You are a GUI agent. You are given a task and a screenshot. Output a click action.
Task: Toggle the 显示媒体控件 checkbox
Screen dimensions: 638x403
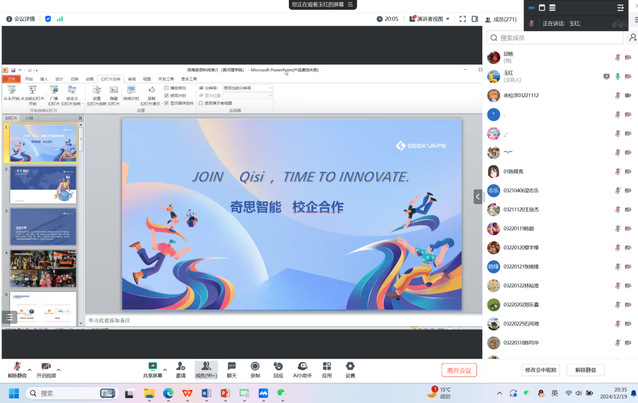click(x=166, y=103)
